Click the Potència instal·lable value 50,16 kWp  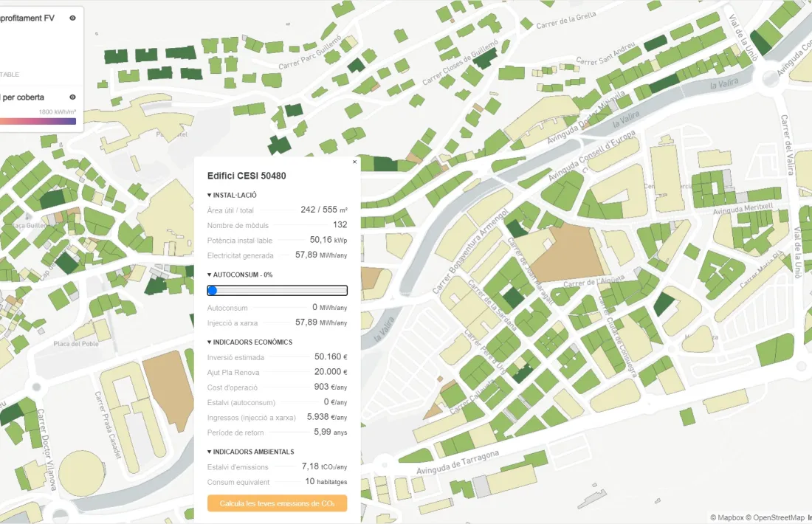(x=329, y=239)
